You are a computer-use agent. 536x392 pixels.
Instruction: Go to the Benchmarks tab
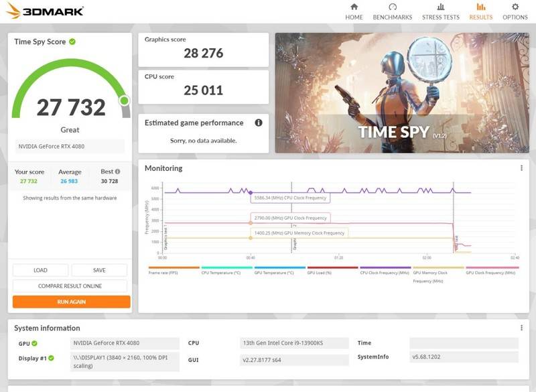[x=393, y=11]
